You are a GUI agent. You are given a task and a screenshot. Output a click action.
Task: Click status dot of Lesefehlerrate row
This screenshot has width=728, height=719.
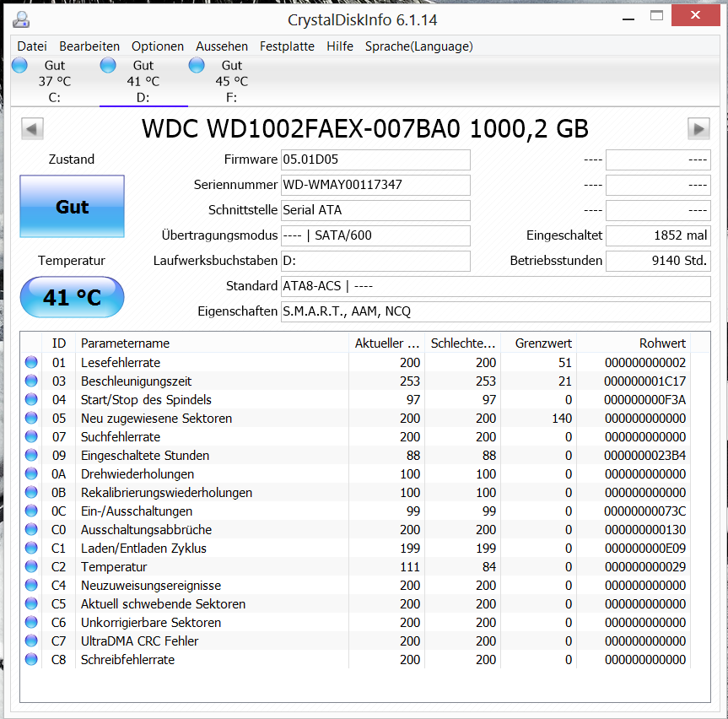point(31,362)
